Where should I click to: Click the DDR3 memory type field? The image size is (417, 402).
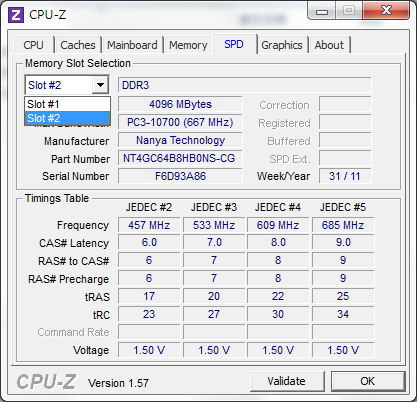click(x=244, y=85)
